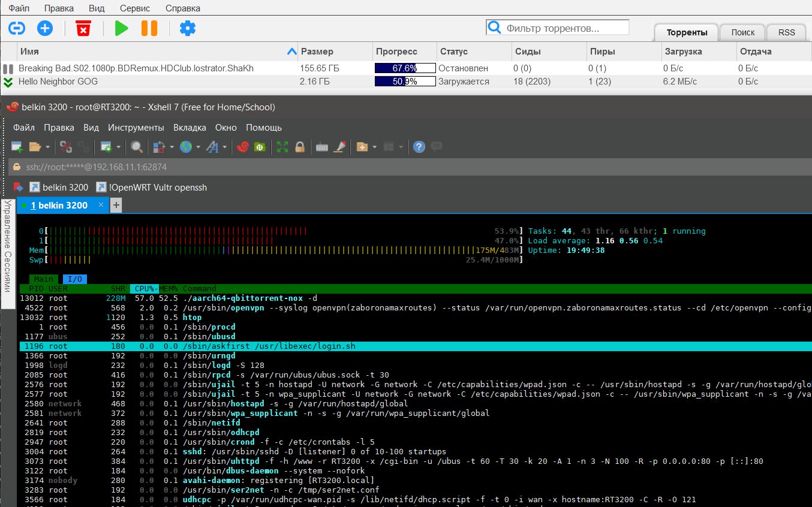Screen dimensions: 812x507
Task: Click the Xshell lock screen padlock icon
Action: pos(300,147)
